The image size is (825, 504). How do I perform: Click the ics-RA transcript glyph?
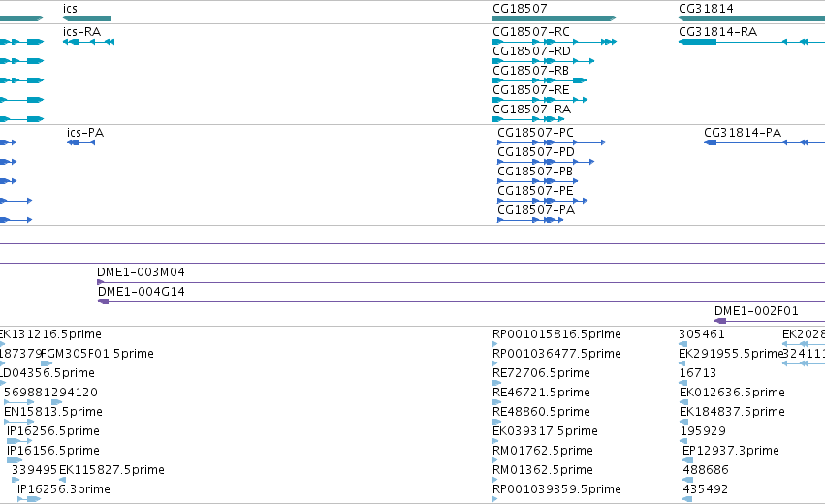(x=88, y=42)
